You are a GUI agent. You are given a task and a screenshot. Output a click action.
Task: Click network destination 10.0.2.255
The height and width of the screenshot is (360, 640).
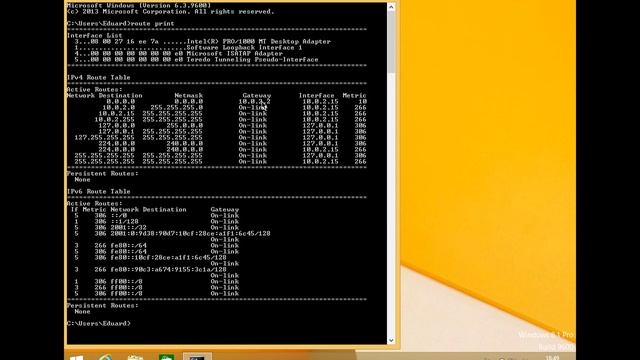coord(114,120)
